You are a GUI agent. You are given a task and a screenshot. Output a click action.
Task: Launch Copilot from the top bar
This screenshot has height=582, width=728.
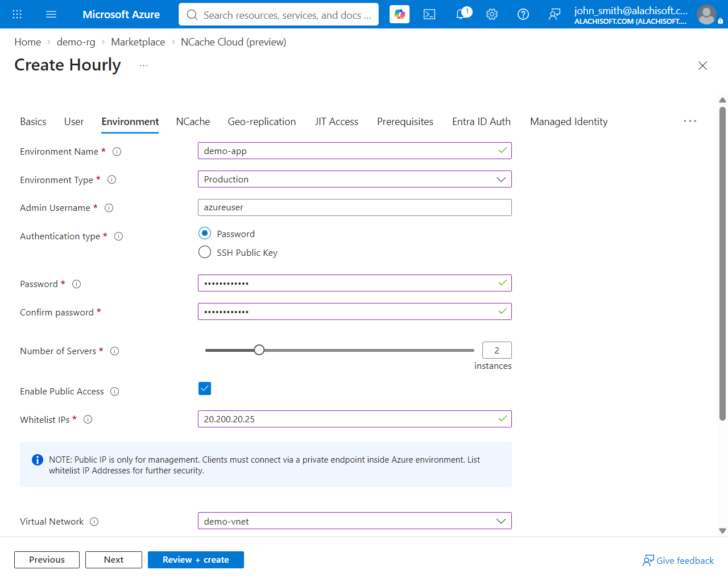click(x=399, y=14)
